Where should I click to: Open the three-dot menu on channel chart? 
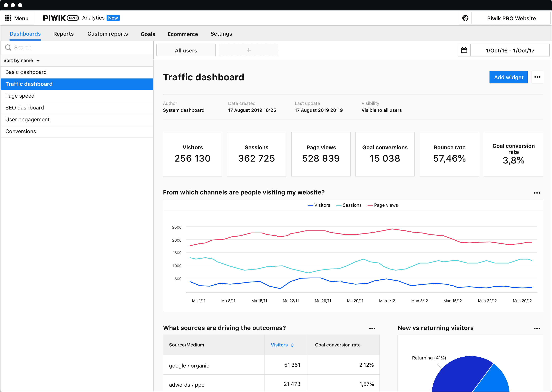537,193
